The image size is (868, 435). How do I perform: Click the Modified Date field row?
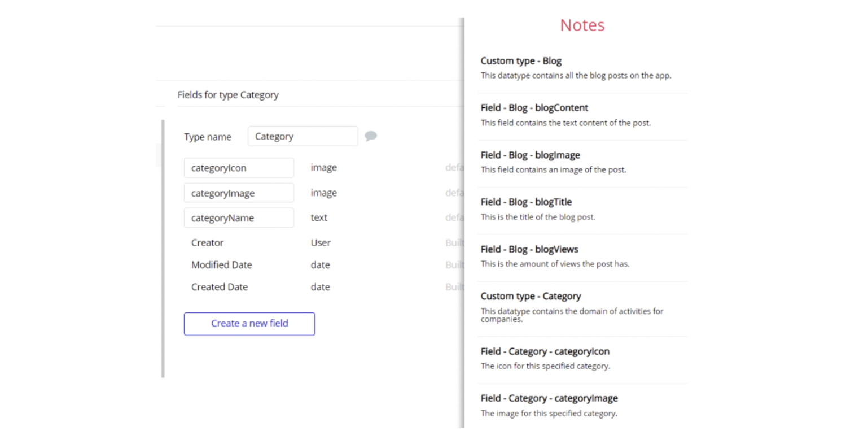(x=221, y=265)
